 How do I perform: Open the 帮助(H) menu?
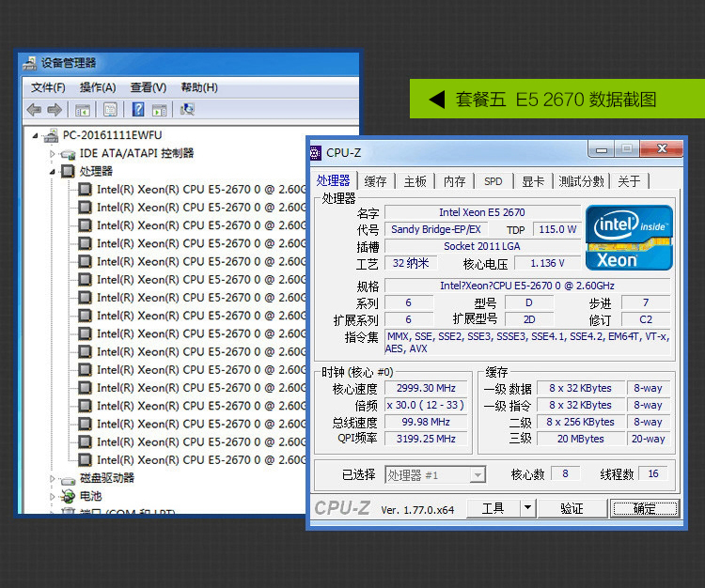pos(199,87)
